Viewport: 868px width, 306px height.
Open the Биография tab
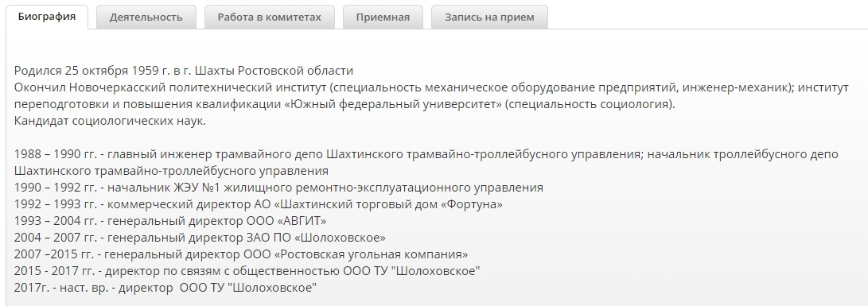click(46, 17)
